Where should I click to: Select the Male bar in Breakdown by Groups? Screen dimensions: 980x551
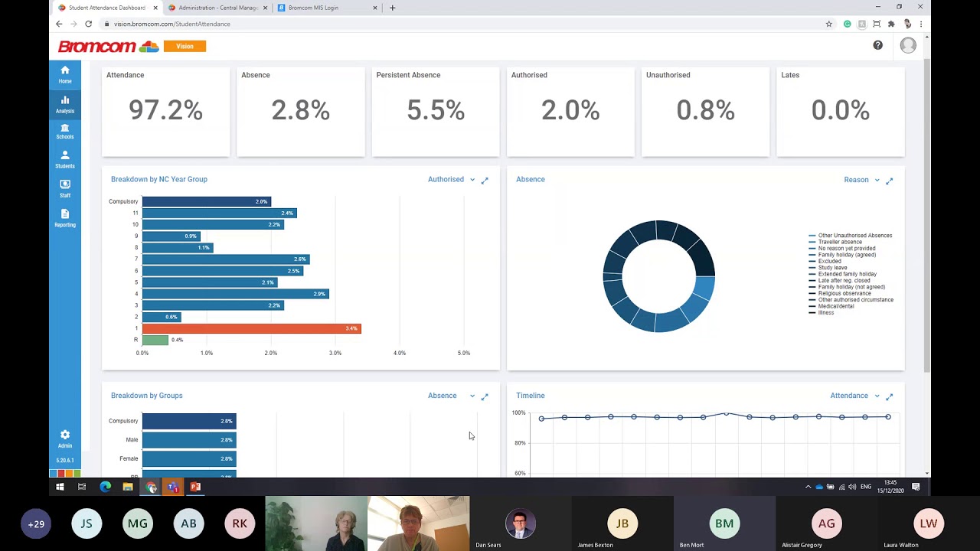[189, 440]
